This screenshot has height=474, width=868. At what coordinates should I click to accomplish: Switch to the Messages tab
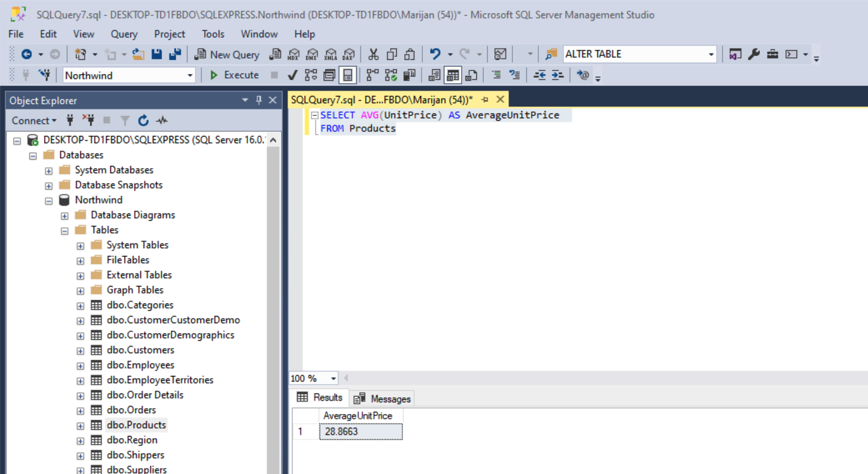(382, 399)
